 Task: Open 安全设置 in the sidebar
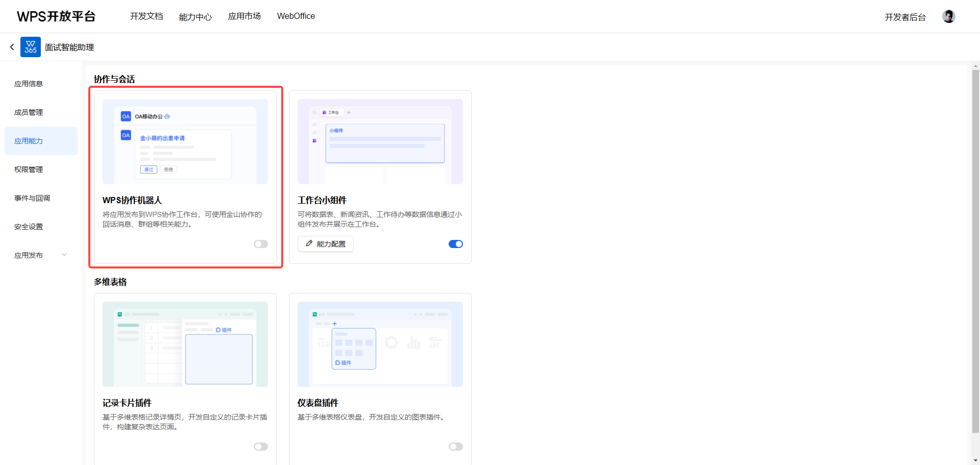click(x=41, y=227)
